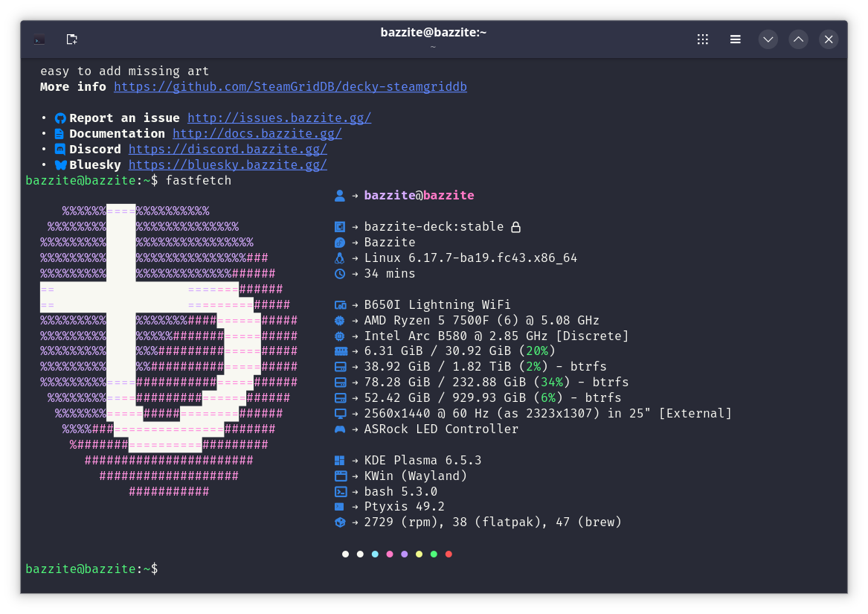Click the document icon beside Documentation
The height and width of the screenshot is (614, 868).
[60, 133]
